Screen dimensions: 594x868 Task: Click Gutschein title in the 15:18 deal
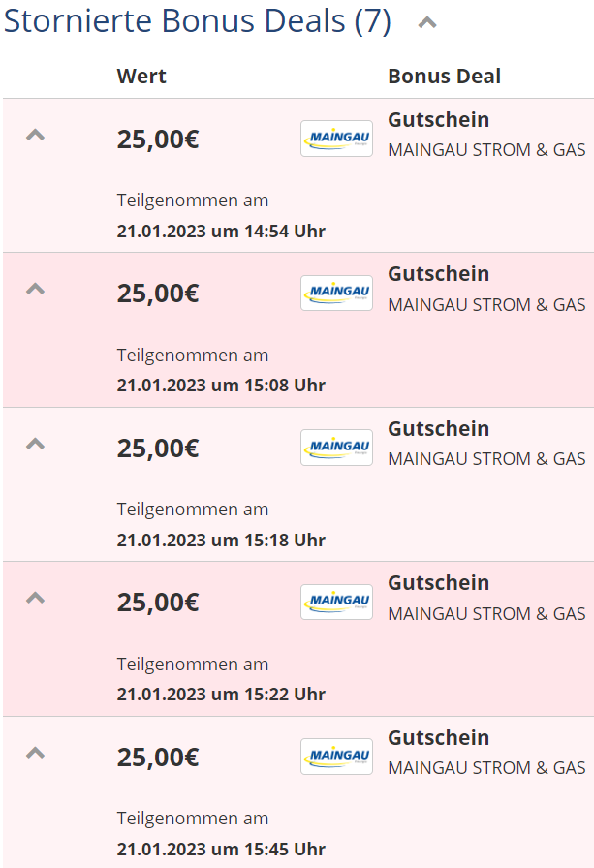[438, 429]
